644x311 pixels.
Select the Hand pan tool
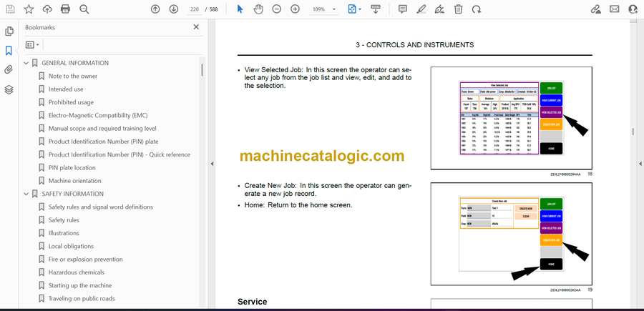[258, 9]
